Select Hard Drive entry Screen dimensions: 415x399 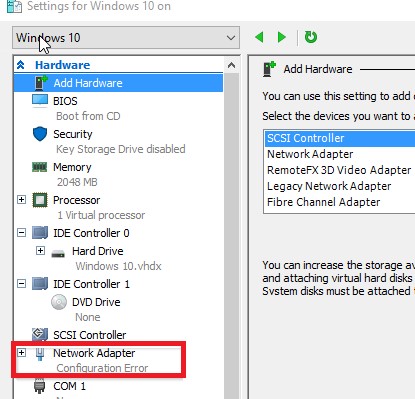(98, 251)
